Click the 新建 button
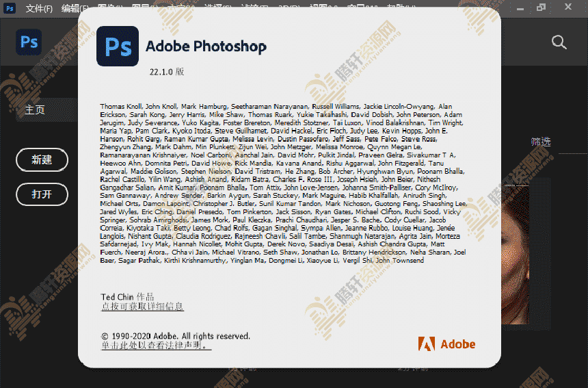588x388 pixels. (42, 160)
